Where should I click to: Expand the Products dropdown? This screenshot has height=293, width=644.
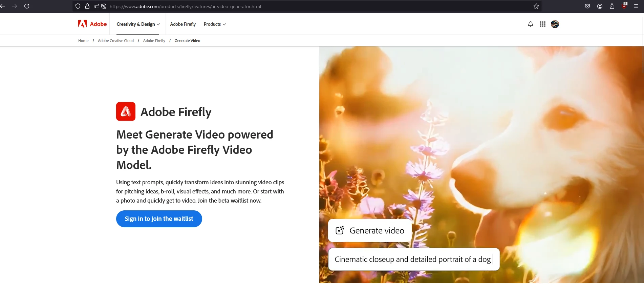pyautogui.click(x=215, y=24)
